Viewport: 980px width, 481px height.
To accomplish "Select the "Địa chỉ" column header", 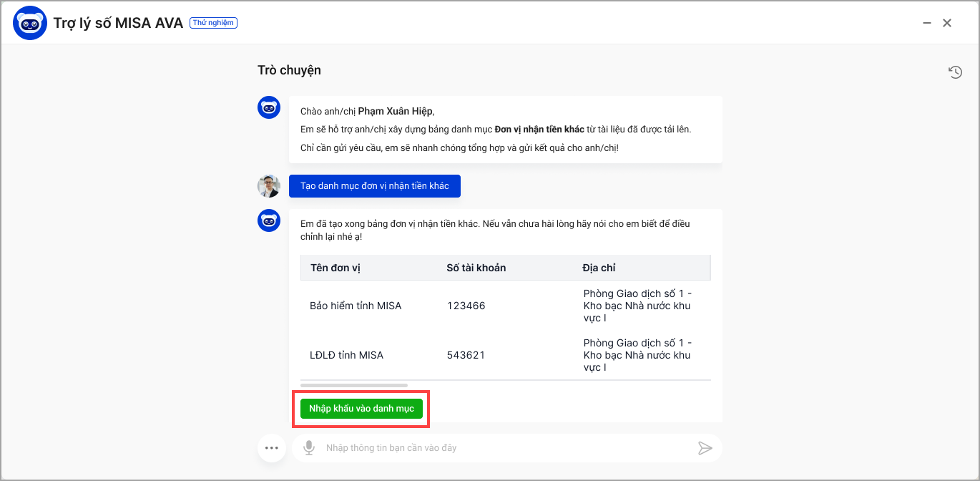I will (x=599, y=268).
